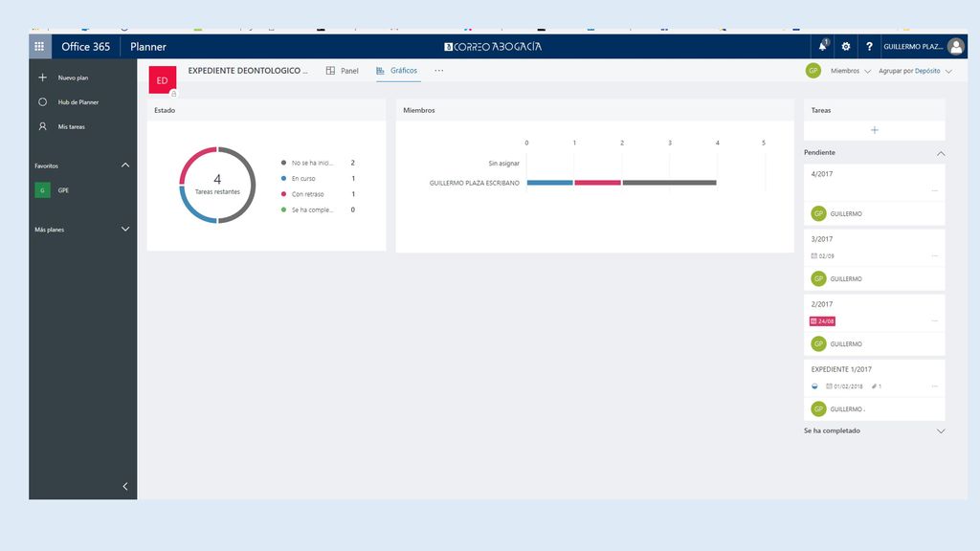This screenshot has width=980, height=551.
Task: Open more options on task 2/2017
Action: tap(935, 320)
